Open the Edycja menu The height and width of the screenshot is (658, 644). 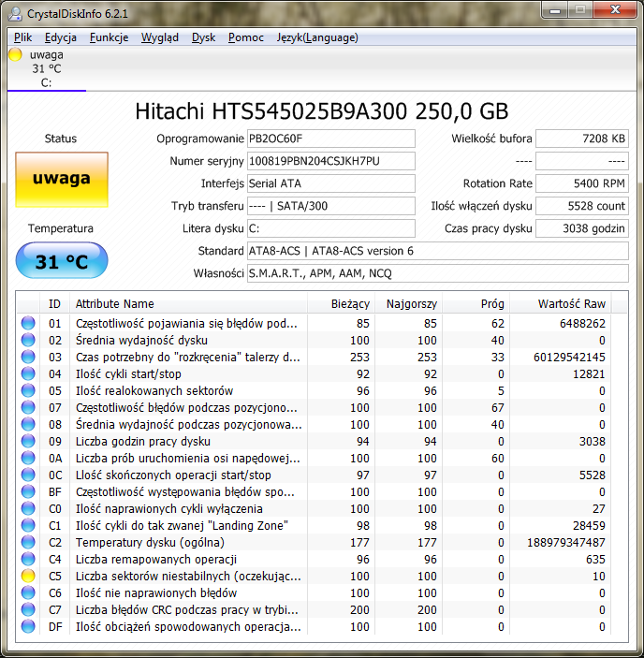point(61,37)
